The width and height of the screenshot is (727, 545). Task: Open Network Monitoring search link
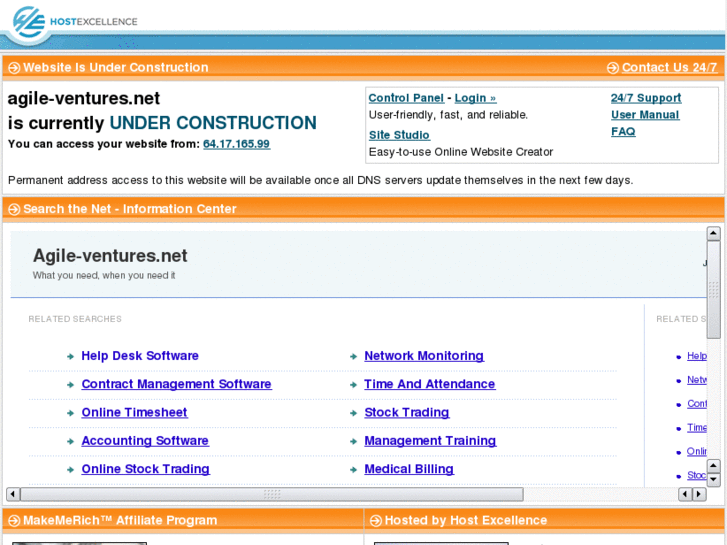(x=424, y=356)
